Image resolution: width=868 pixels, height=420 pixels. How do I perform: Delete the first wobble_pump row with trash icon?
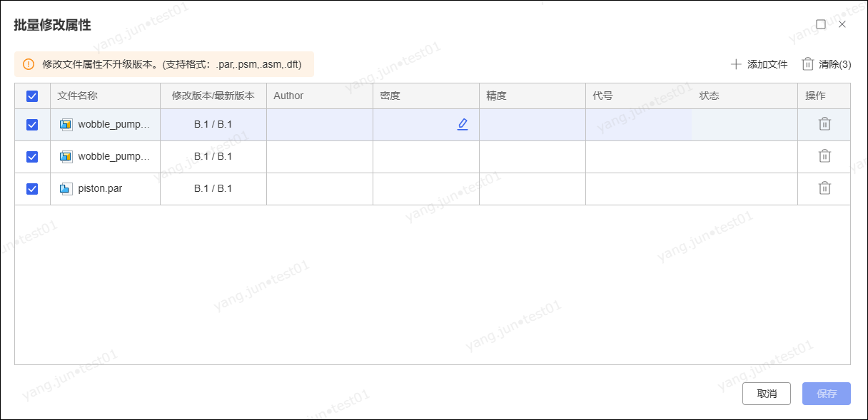[824, 124]
